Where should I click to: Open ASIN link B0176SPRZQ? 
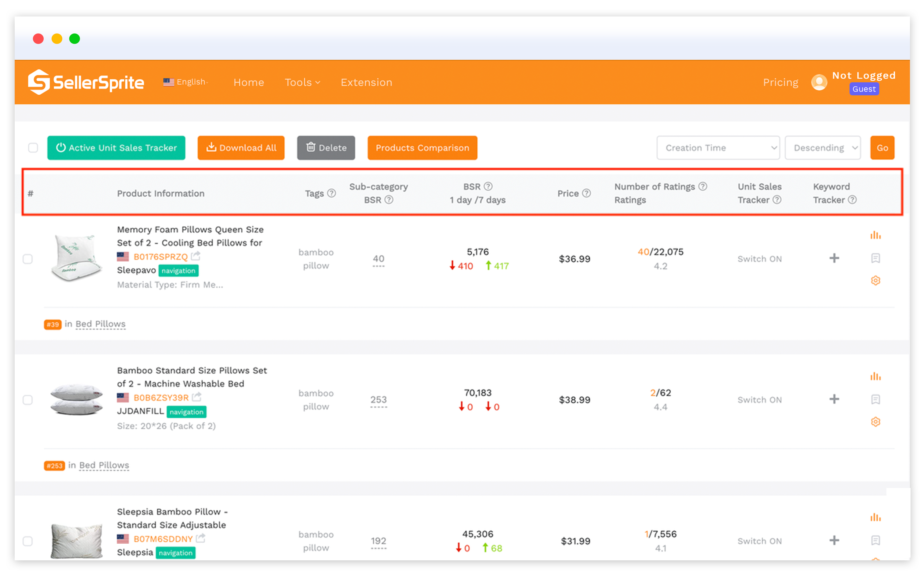tap(160, 257)
